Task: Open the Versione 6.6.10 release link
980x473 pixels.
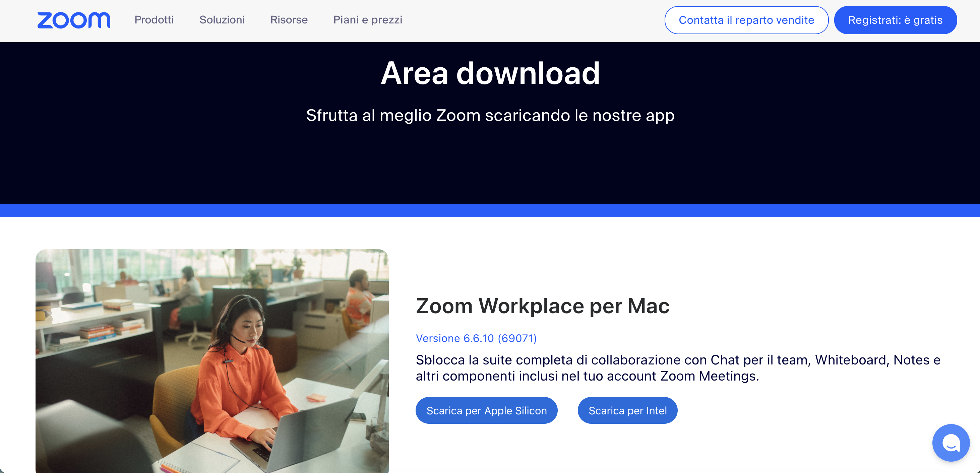Action: (476, 338)
